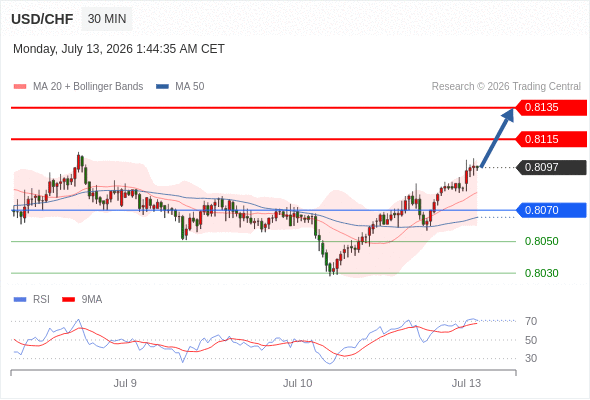This screenshot has height=400, width=590.
Task: Click the Jul 13 date axis label
Action: click(466, 383)
